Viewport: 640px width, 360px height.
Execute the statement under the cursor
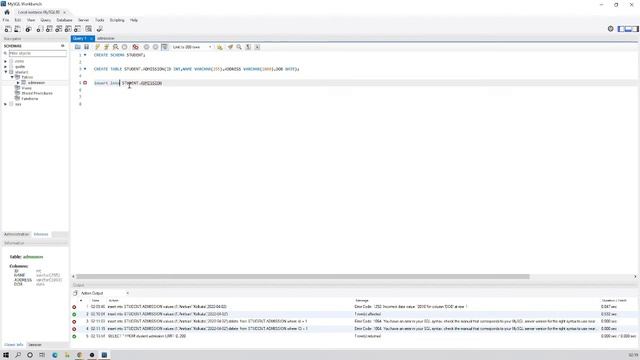point(106,47)
